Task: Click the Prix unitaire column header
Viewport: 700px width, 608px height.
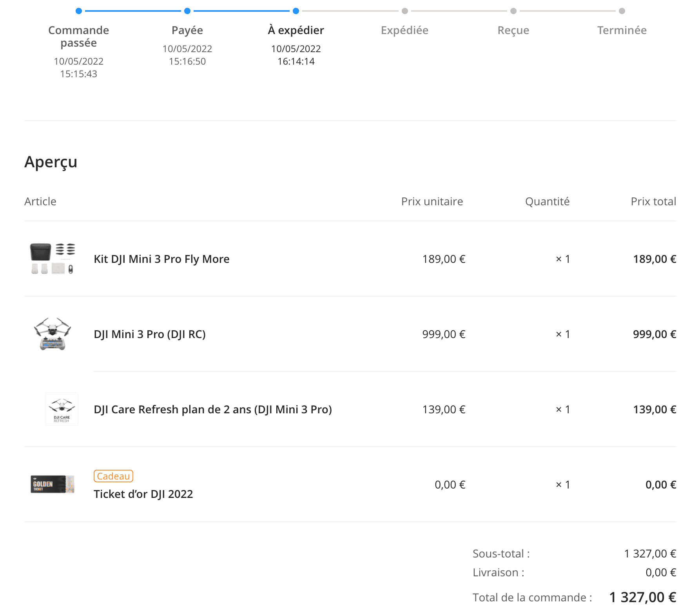Action: click(432, 201)
